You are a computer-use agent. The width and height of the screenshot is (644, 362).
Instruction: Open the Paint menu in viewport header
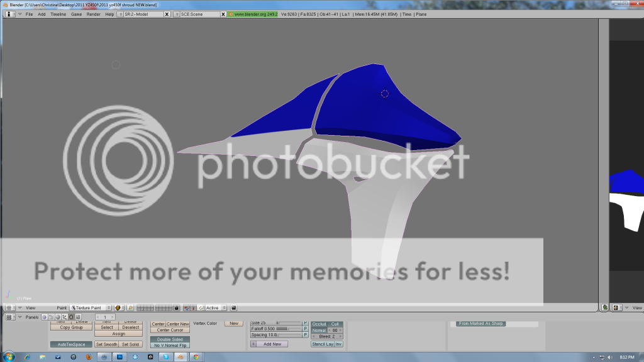[62, 308]
